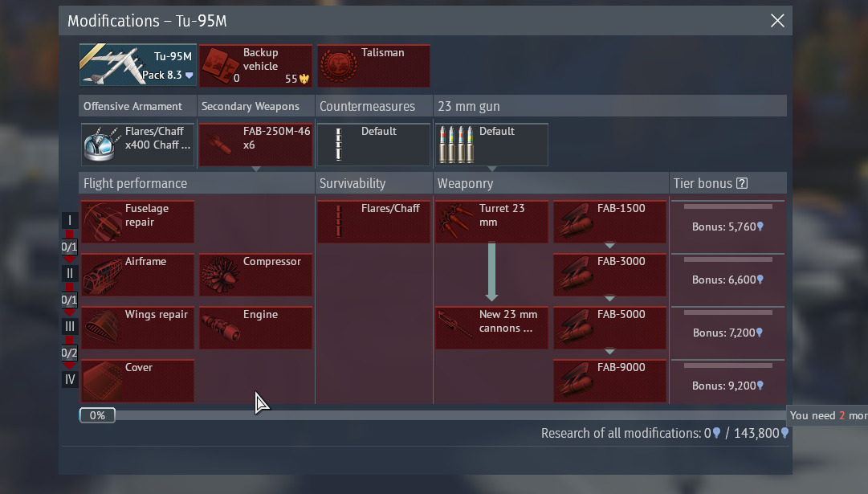Click the Tier bonus help question mark
This screenshot has width=868, height=494.
tap(742, 183)
